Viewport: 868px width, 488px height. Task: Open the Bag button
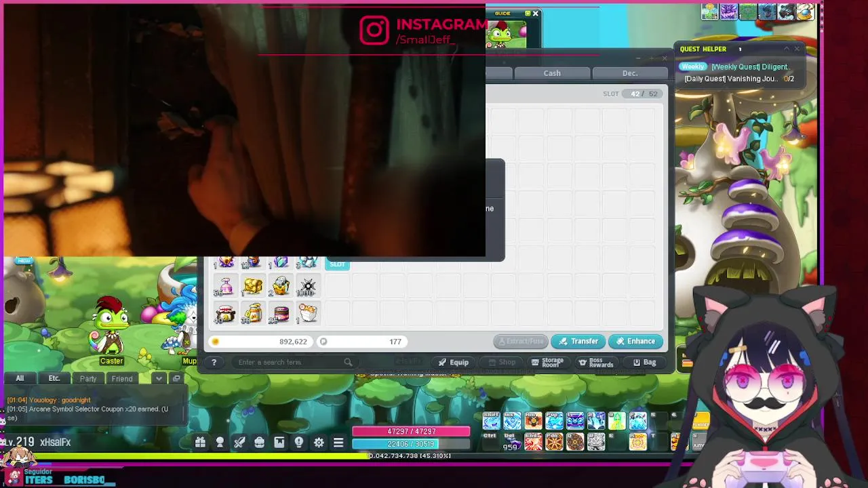[644, 362]
